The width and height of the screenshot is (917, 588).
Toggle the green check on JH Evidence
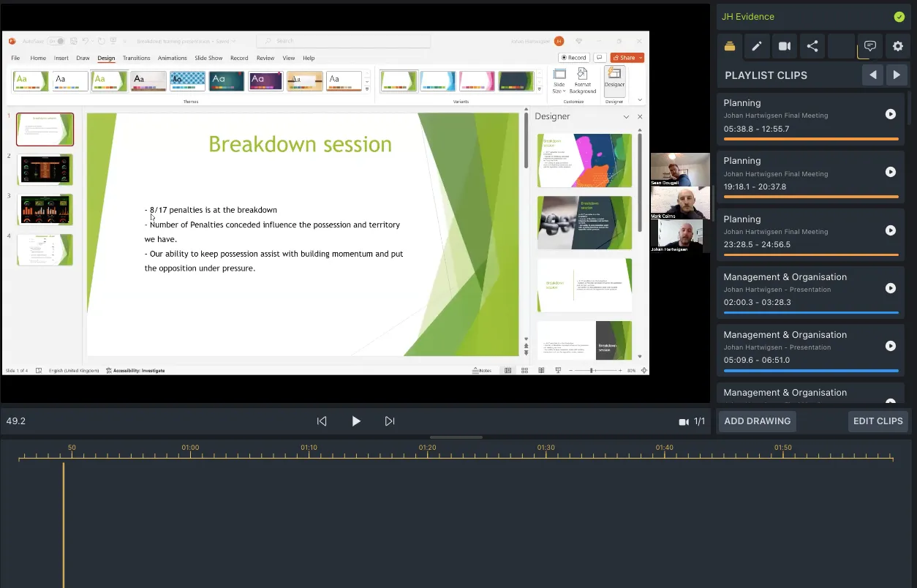click(x=899, y=17)
